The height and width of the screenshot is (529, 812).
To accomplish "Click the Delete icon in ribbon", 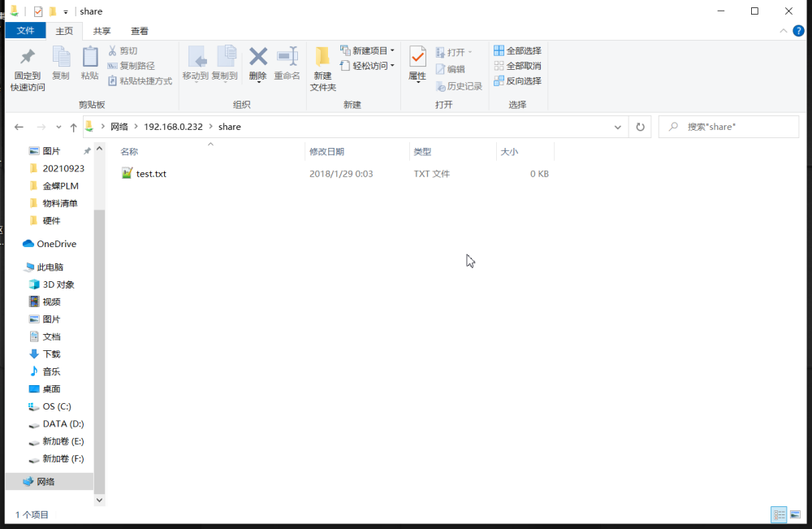I will pos(257,59).
